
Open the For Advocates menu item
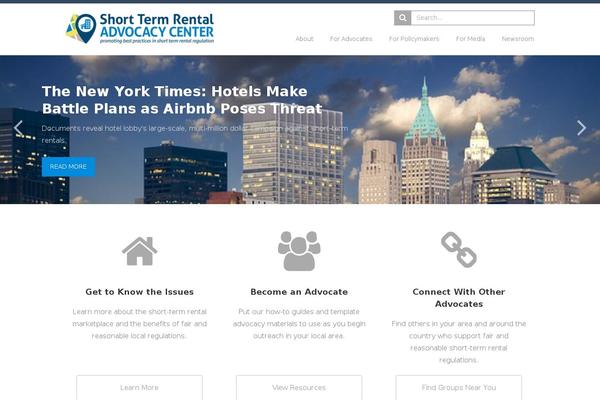click(x=351, y=39)
